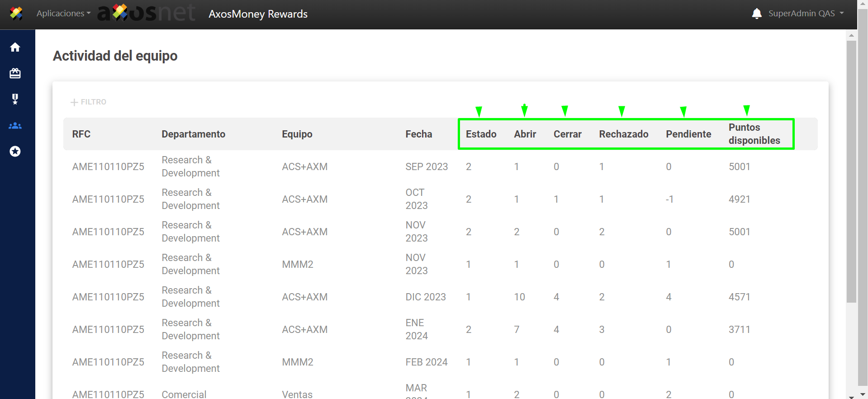
Task: Sort table by Fecha column
Action: 418,134
